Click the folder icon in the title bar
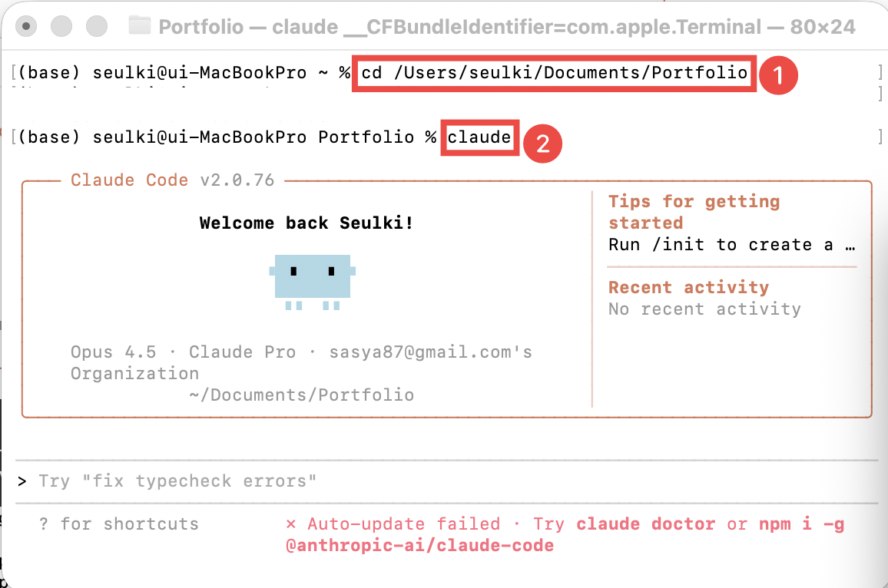Image resolution: width=888 pixels, height=588 pixels. pyautogui.click(x=139, y=26)
